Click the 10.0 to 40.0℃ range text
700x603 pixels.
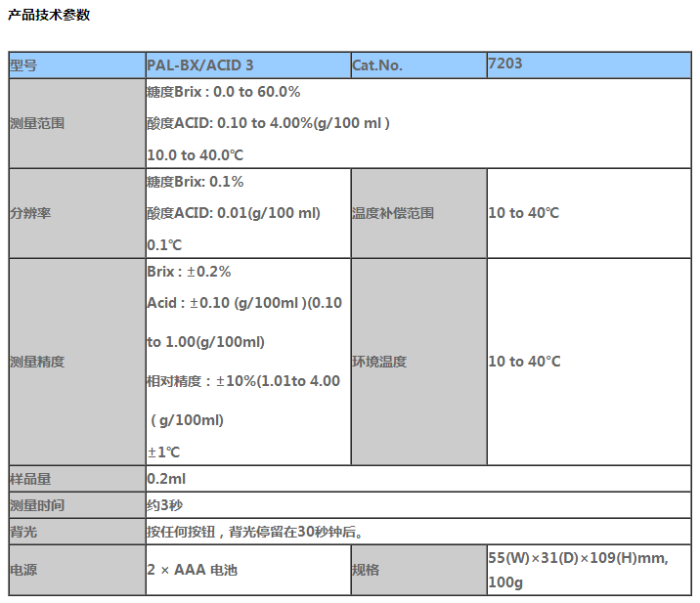point(195,154)
